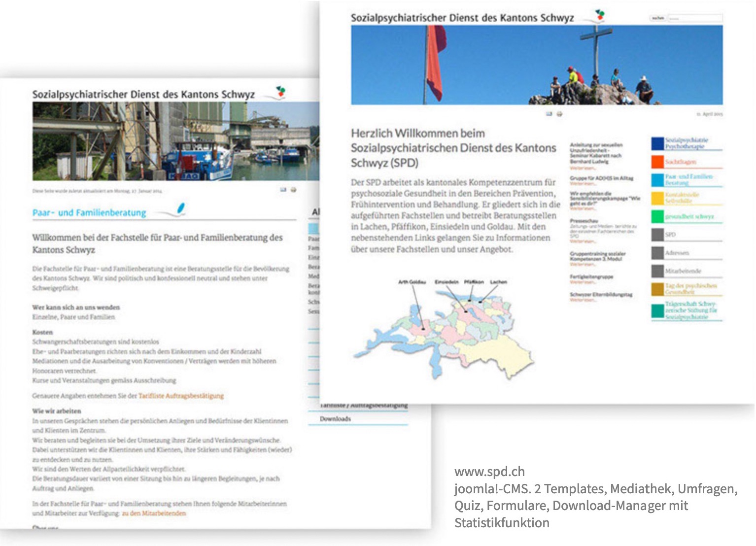This screenshot has width=756, height=546.
Task: Click the logo next to the left page title
Action: [x=280, y=92]
